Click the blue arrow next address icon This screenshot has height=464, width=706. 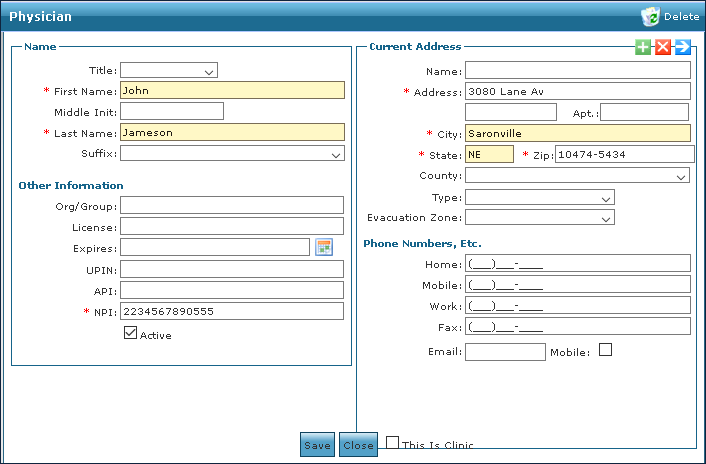682,47
